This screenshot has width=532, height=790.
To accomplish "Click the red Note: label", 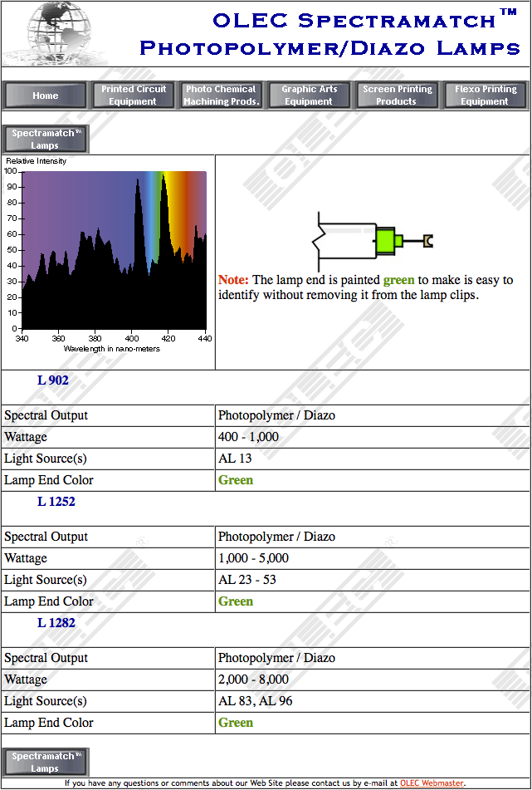I will click(233, 280).
